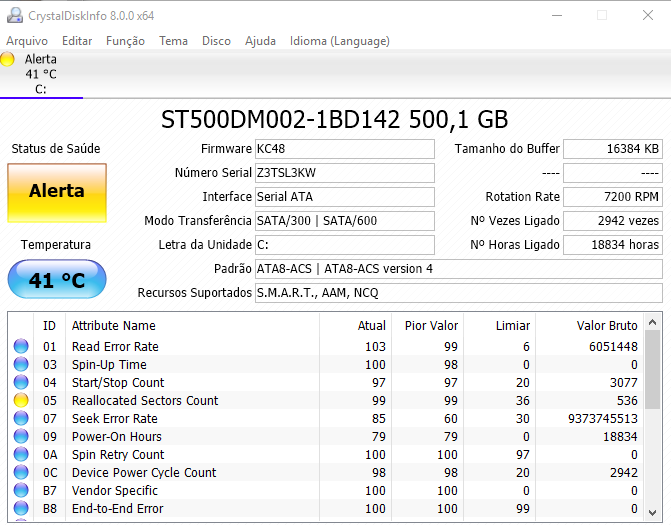Click the blue status orb for Start/Stop Count
Viewport: 671px width, 525px height.
tap(21, 382)
